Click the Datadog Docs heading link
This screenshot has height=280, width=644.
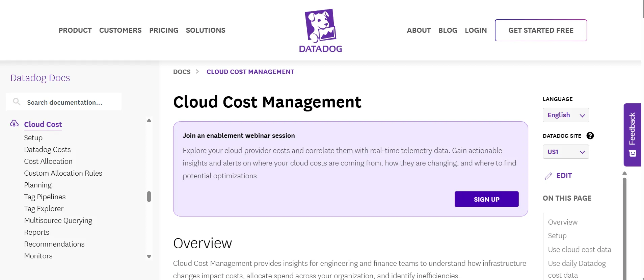click(40, 78)
